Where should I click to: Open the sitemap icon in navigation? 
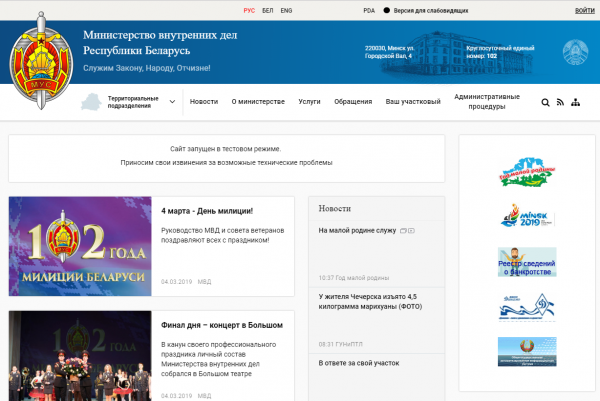pos(576,102)
